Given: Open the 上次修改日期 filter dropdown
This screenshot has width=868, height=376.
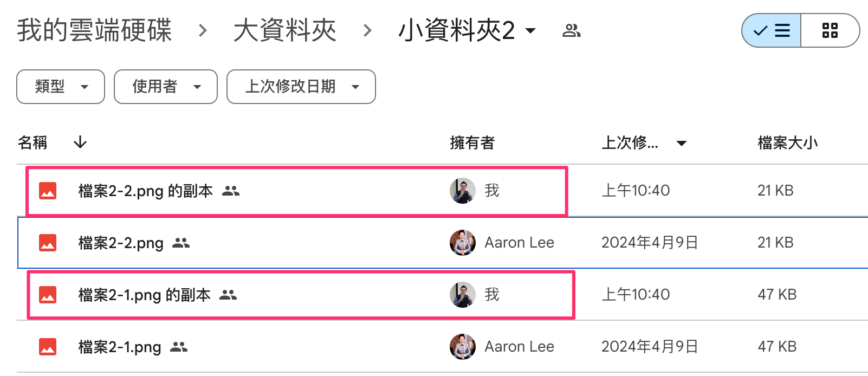Looking at the screenshot, I should click(x=301, y=87).
